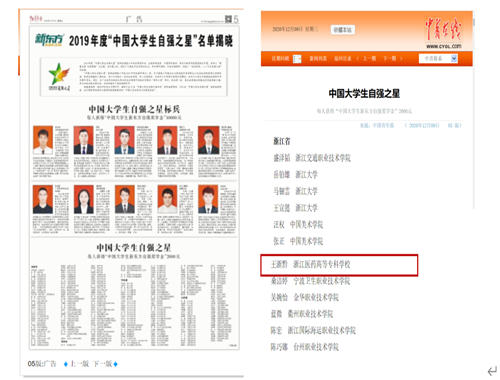
Task: Click the boxed 浙江医药高等专科学校 row
Action: point(339,265)
